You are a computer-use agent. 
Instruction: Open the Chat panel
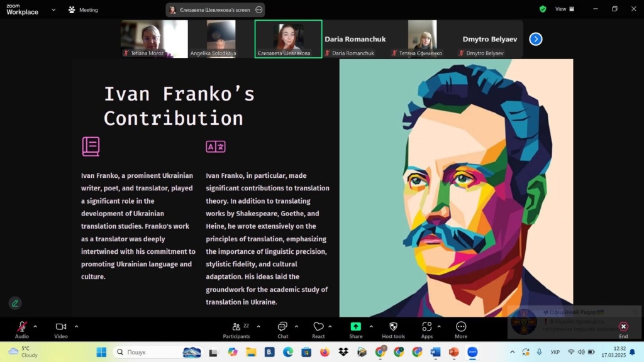pos(282,330)
